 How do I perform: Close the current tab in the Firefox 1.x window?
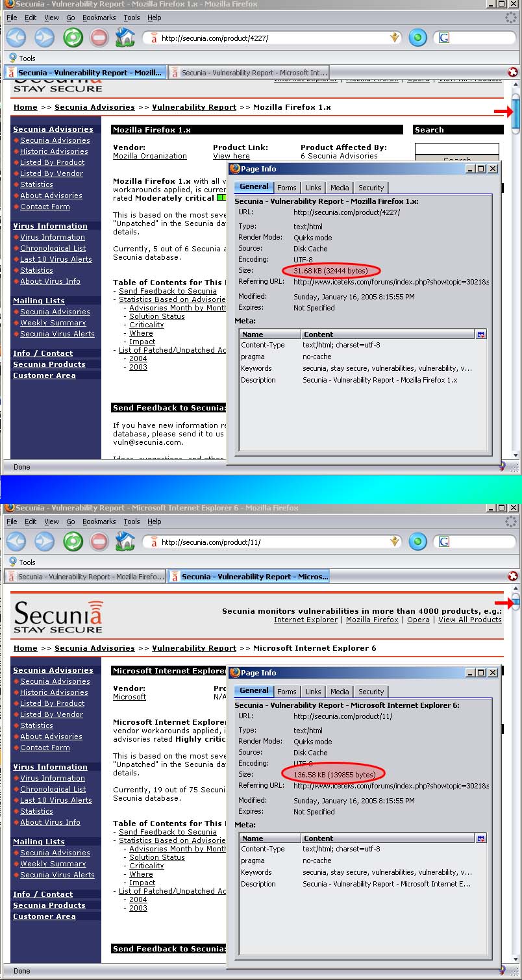click(x=513, y=72)
